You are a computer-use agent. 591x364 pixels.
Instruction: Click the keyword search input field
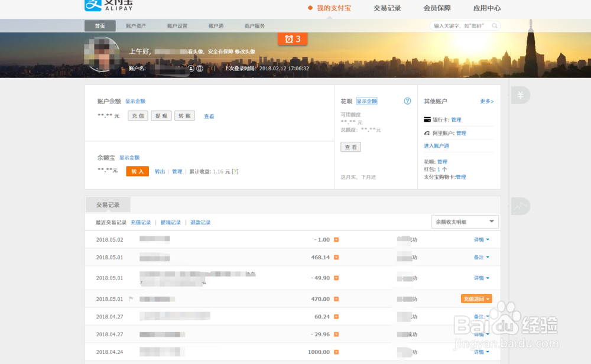[x=458, y=25]
